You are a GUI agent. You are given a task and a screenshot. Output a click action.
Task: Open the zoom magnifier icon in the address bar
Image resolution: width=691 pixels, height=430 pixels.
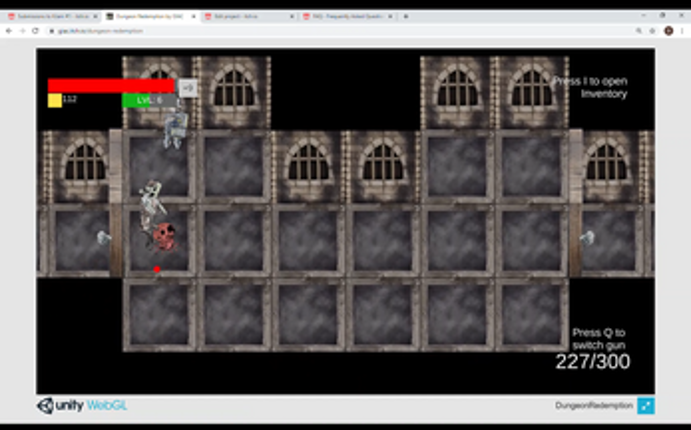tap(639, 31)
